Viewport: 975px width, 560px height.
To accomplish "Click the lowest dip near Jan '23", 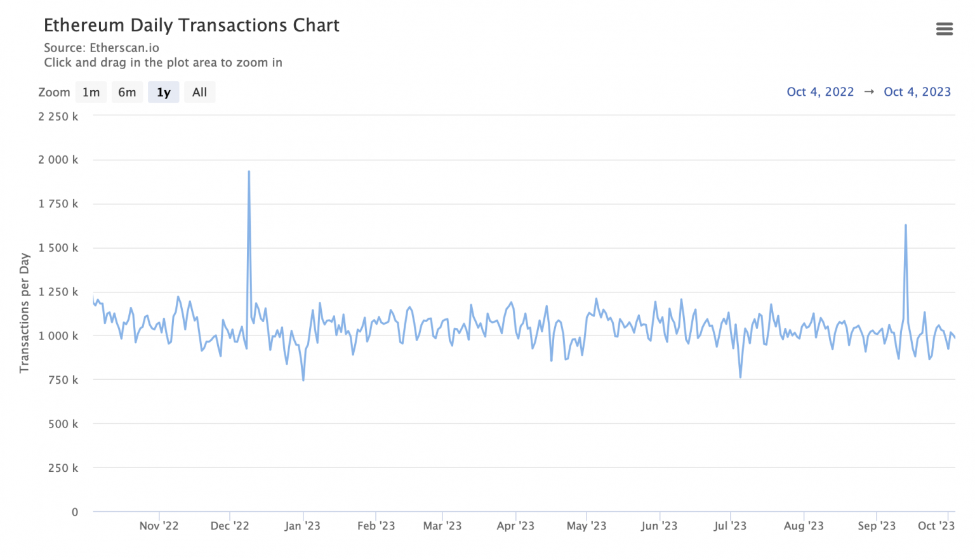I will point(303,379).
